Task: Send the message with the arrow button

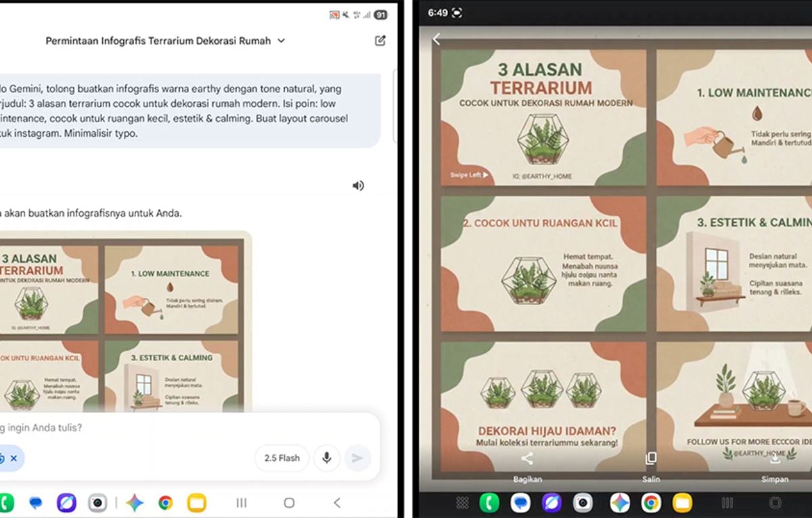Action: [x=358, y=458]
